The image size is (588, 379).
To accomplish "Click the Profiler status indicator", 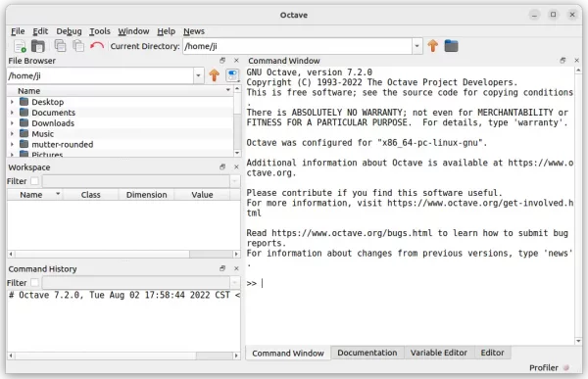I will (566, 368).
